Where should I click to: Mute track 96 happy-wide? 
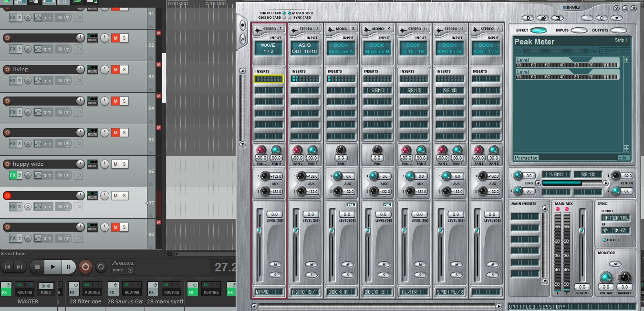click(115, 164)
